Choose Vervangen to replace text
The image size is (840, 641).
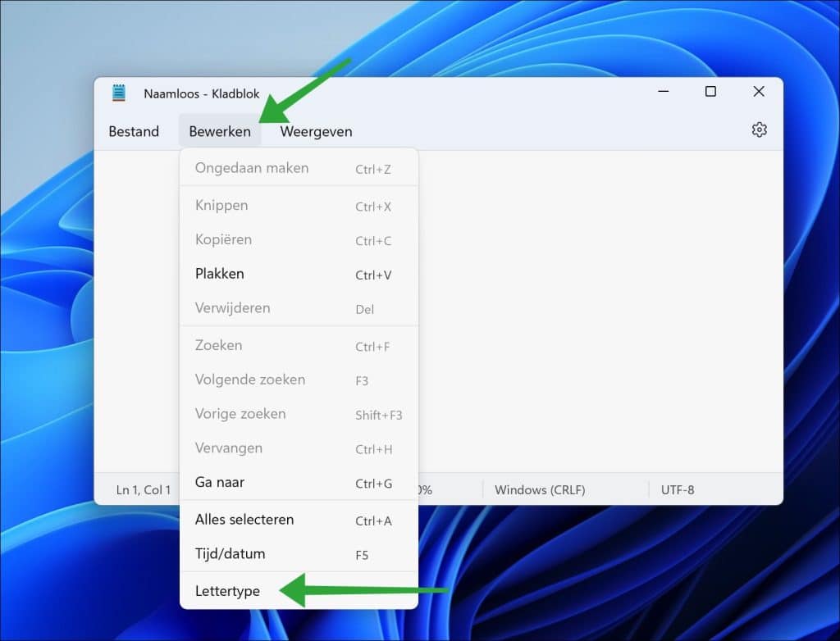click(x=230, y=448)
